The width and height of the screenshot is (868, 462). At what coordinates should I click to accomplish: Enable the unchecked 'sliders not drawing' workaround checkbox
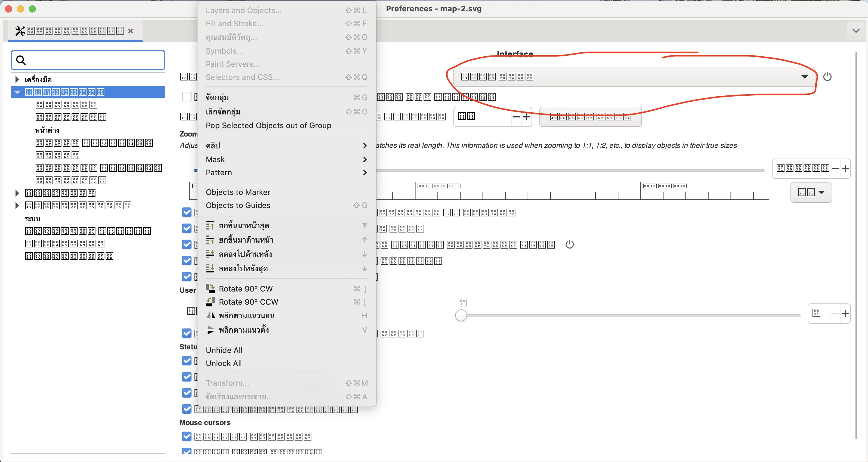(x=187, y=97)
